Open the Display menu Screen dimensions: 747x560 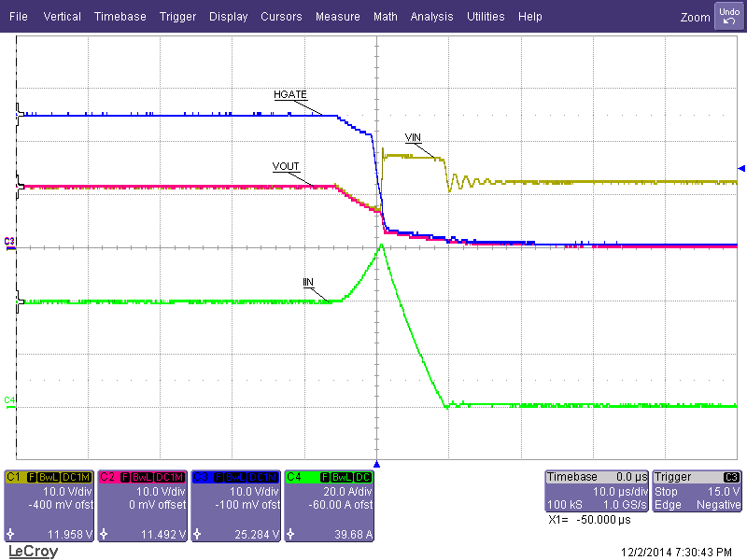[228, 16]
